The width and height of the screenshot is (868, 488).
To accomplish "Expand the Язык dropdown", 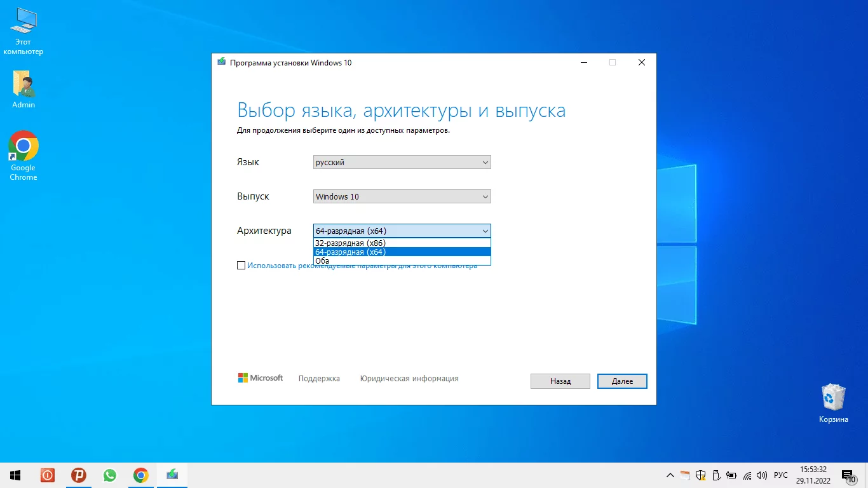I will click(x=402, y=162).
